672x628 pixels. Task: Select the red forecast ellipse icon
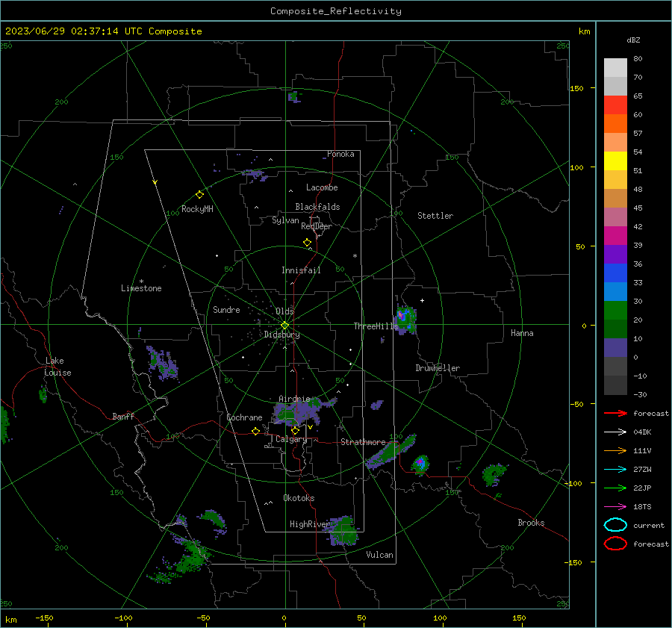[x=615, y=544]
